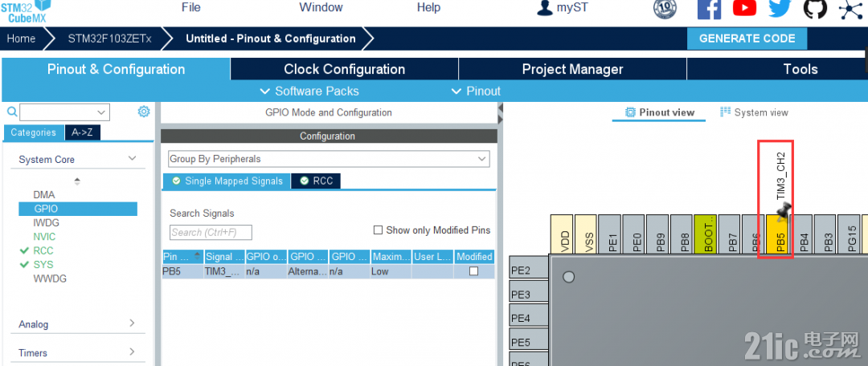The height and width of the screenshot is (366, 868).
Task: Select the RCC signals tab
Action: click(316, 181)
